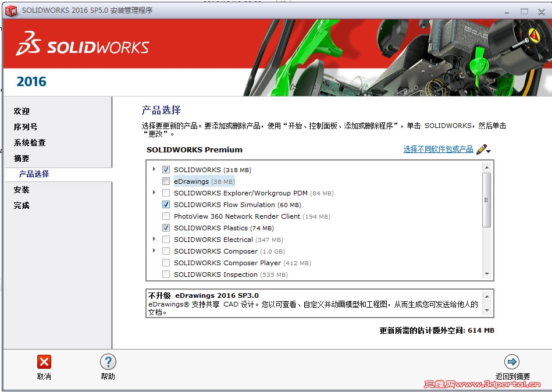The width and height of the screenshot is (552, 392).
Task: Select SOLIDWORKS Flow Simulation (60 MB) text
Action: click(238, 205)
